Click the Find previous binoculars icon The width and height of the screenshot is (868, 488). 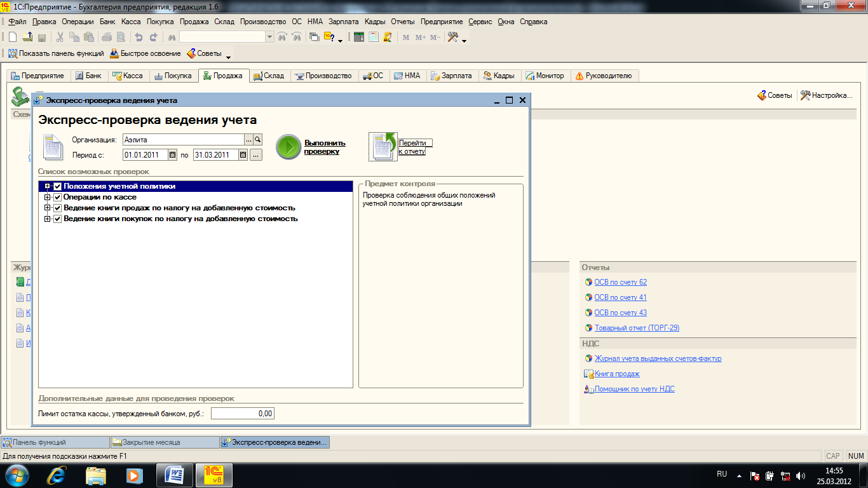click(296, 37)
